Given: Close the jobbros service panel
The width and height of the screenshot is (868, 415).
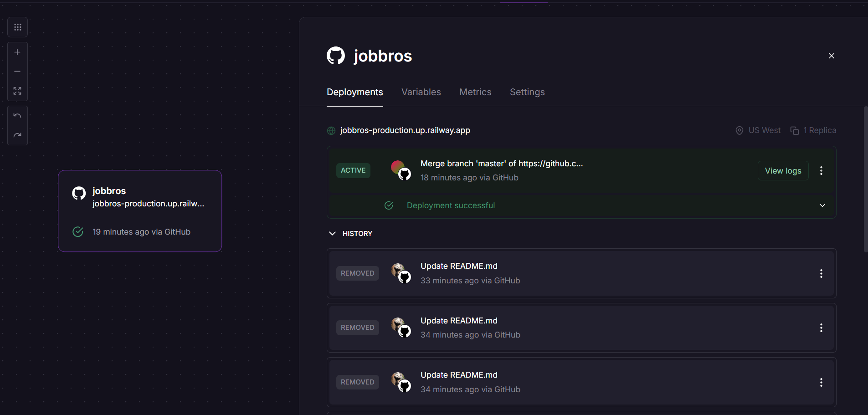Looking at the screenshot, I should pyautogui.click(x=832, y=56).
